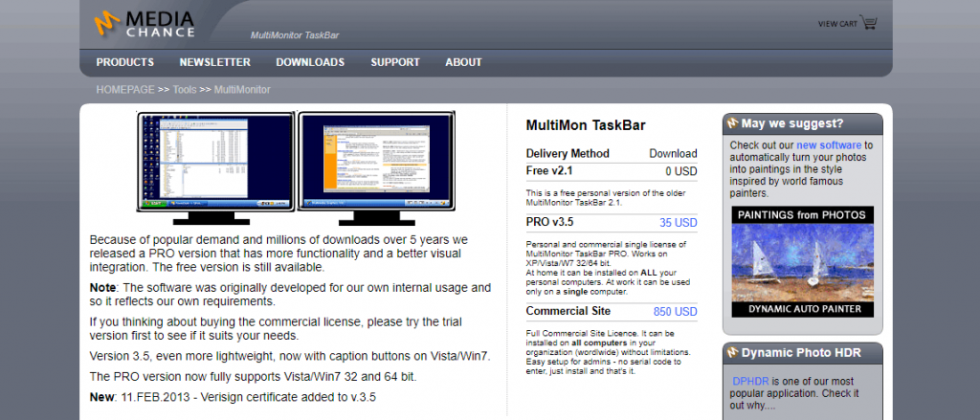Click the May we suggest panel title
980x420 pixels.
pyautogui.click(x=792, y=123)
